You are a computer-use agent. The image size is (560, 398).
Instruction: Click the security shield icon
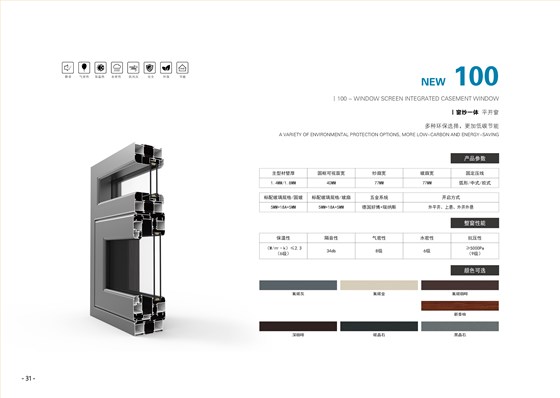tap(150, 68)
